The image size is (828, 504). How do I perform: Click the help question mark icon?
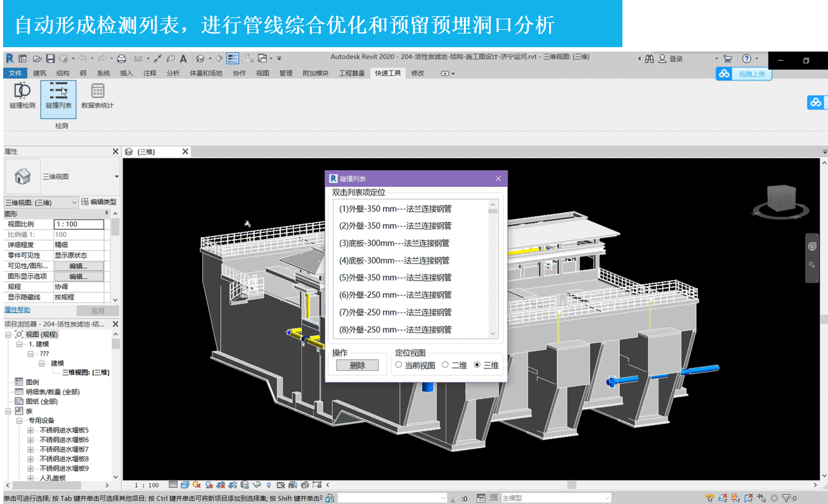point(747,58)
